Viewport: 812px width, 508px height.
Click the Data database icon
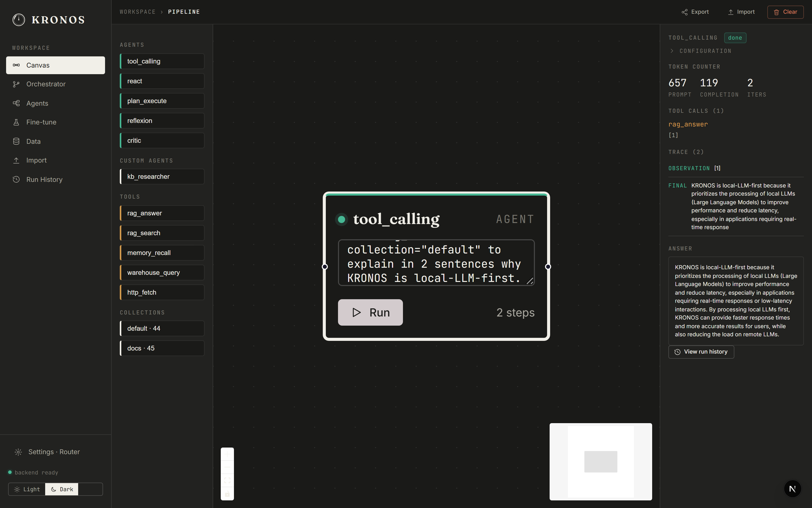[16, 141]
